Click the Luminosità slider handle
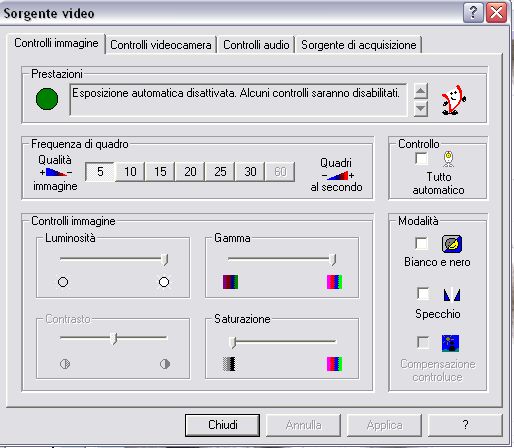 [164, 259]
